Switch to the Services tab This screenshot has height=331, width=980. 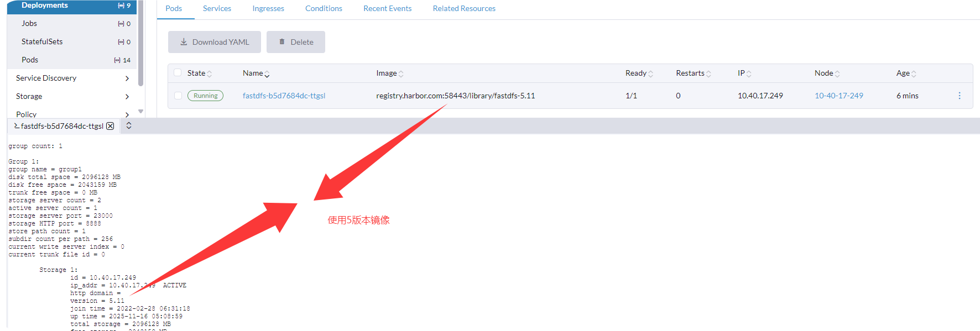pyautogui.click(x=217, y=8)
